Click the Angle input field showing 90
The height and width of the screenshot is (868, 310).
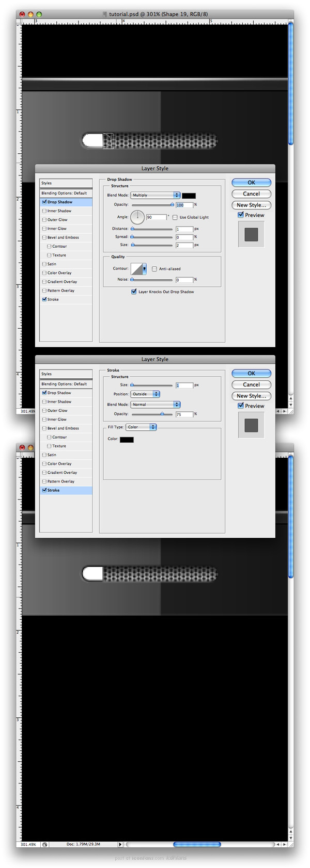coord(156,217)
